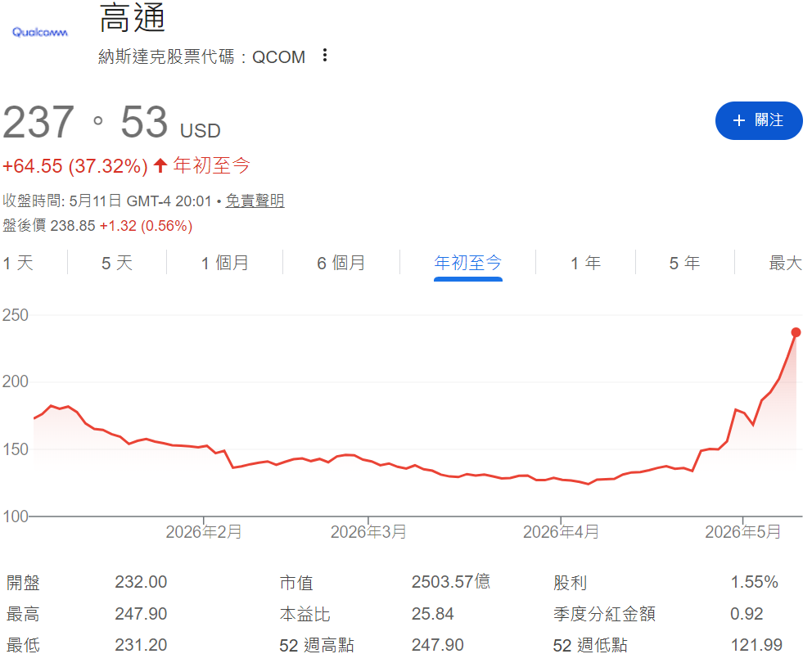The width and height of the screenshot is (812, 654).
Task: Click the plus 關注 follow button
Action: 759,120
